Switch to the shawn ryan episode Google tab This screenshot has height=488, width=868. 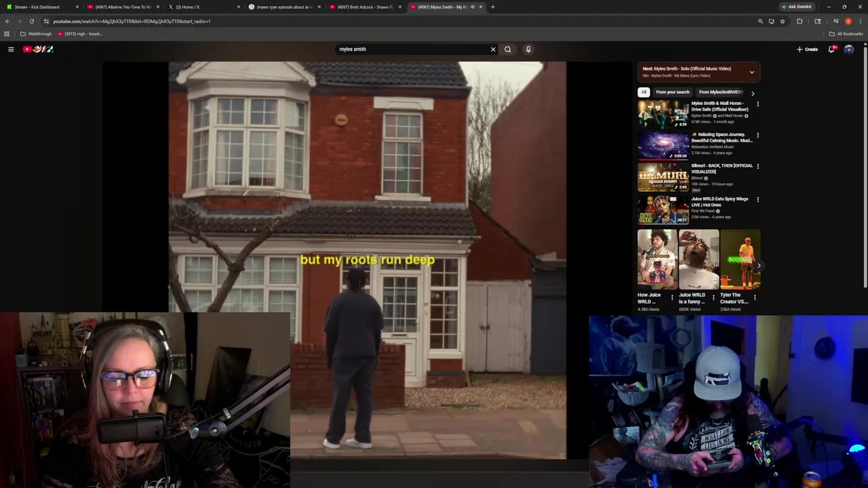(283, 7)
